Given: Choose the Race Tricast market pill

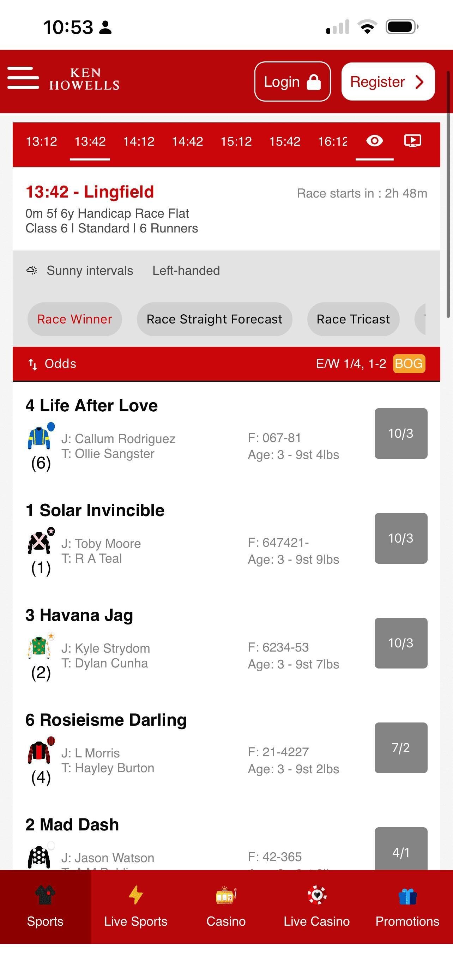Looking at the screenshot, I should 353,319.
